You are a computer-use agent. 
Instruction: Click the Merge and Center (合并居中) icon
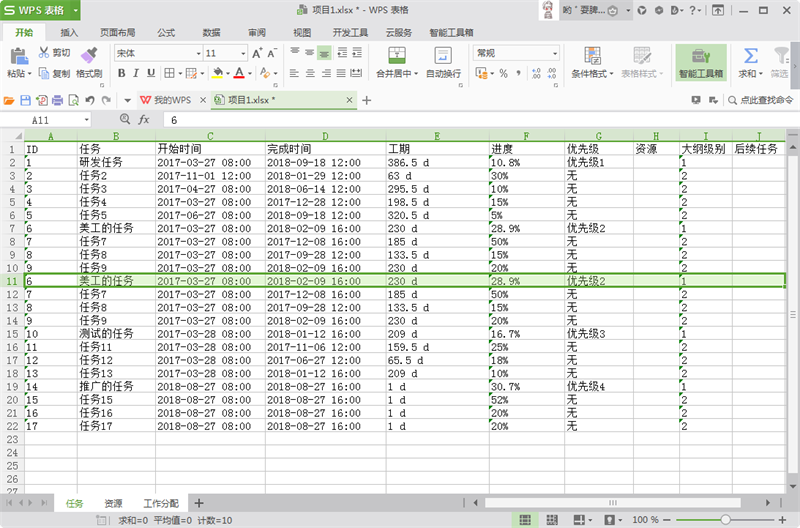click(x=396, y=55)
